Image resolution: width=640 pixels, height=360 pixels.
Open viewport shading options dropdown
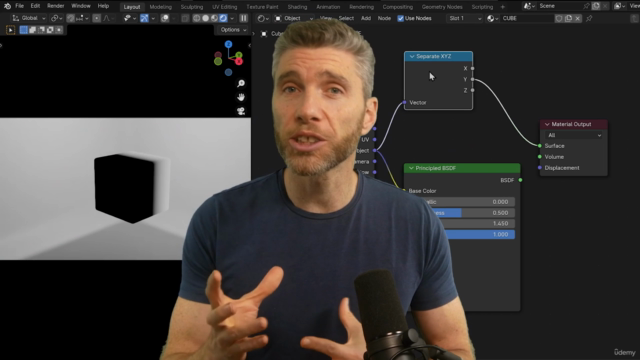tap(232, 18)
